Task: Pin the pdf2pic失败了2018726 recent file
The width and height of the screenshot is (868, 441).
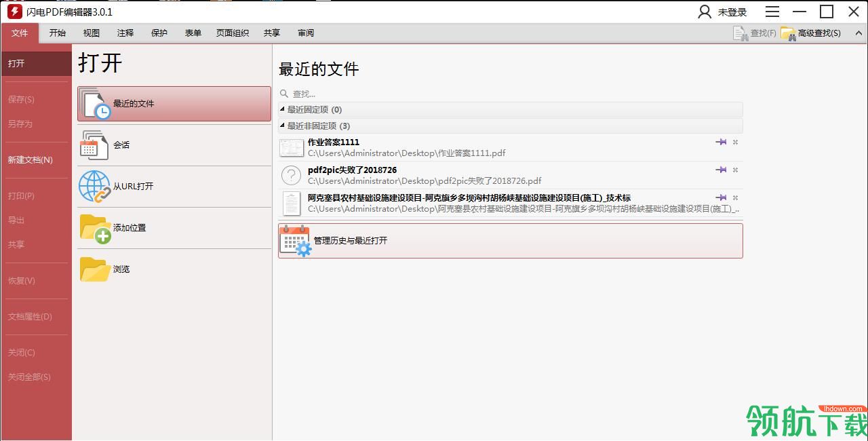Action: [x=721, y=170]
